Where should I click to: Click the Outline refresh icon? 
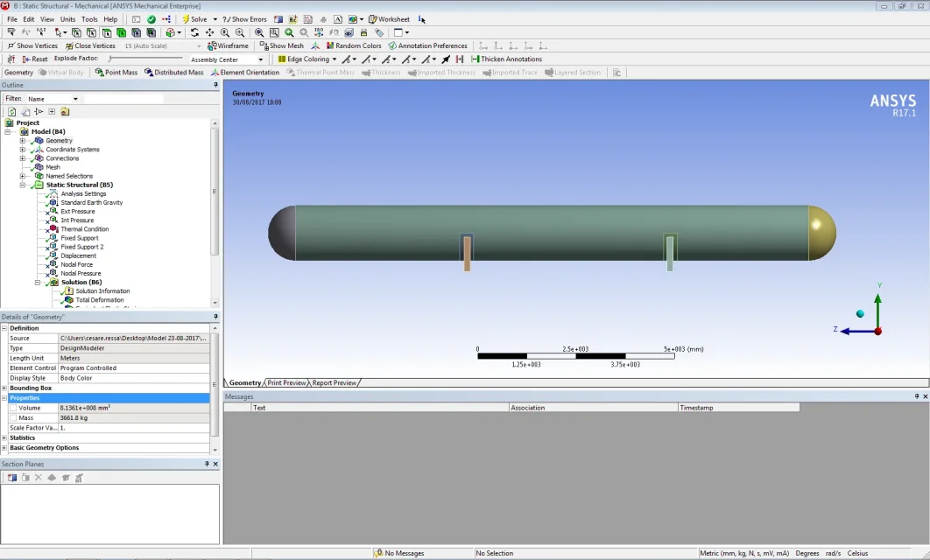point(12,111)
